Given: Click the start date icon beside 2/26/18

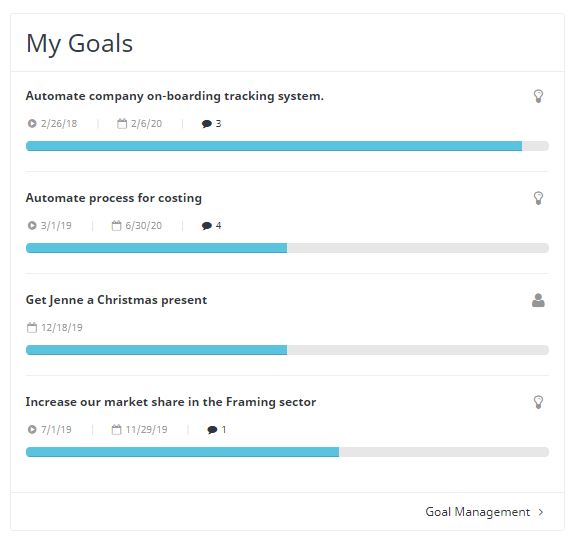Looking at the screenshot, I should (x=32, y=123).
